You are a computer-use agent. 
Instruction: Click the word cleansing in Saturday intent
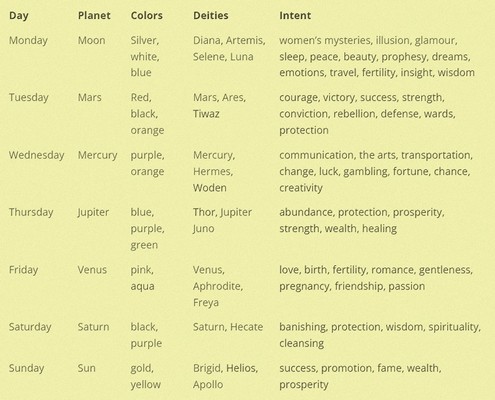pyautogui.click(x=302, y=344)
